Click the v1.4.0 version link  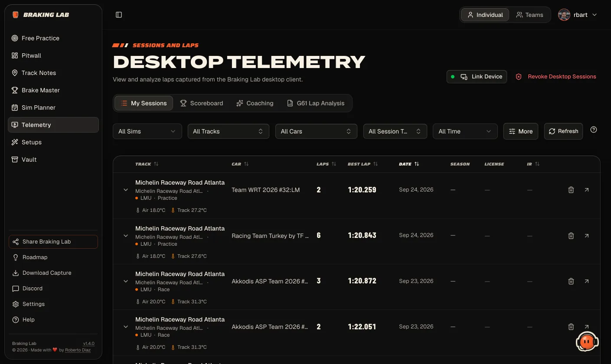[88, 344]
